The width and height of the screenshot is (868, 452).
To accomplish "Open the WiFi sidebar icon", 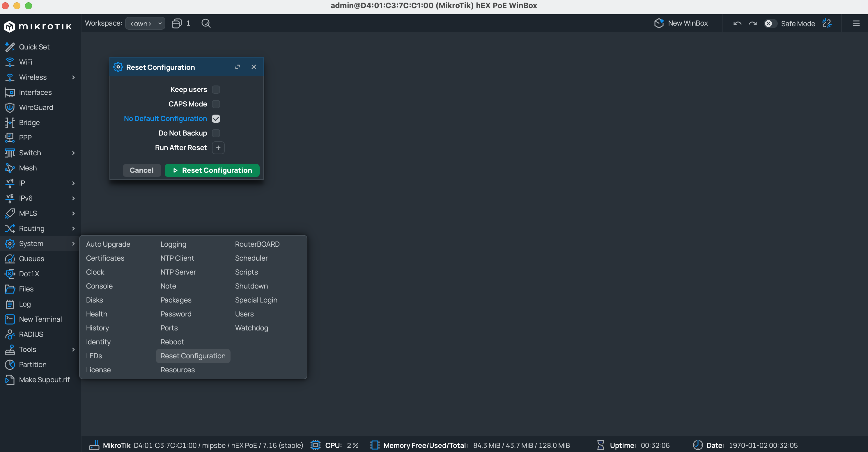I will [x=10, y=62].
